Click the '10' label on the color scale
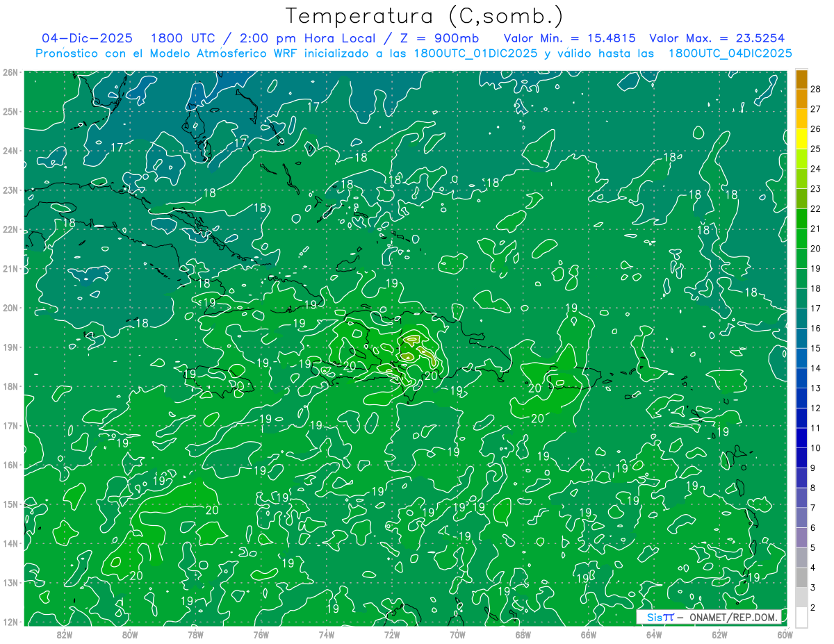 [x=816, y=448]
